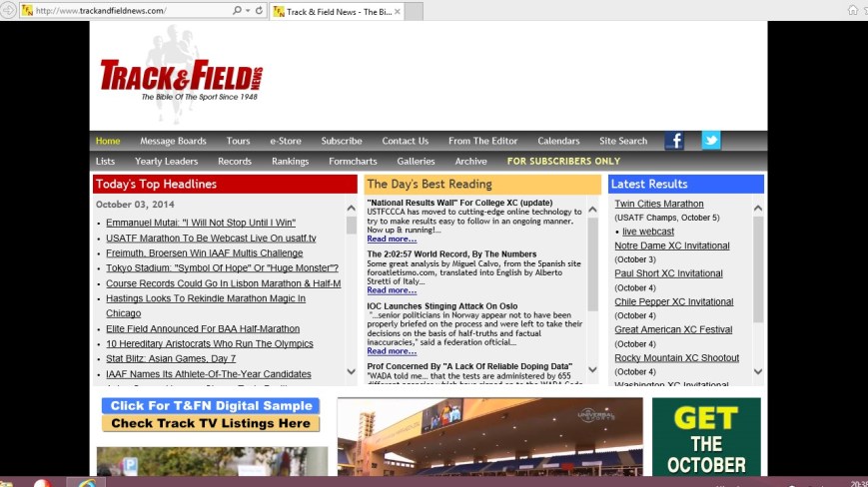Open the Message Boards menu
The height and width of the screenshot is (487, 868).
point(173,142)
